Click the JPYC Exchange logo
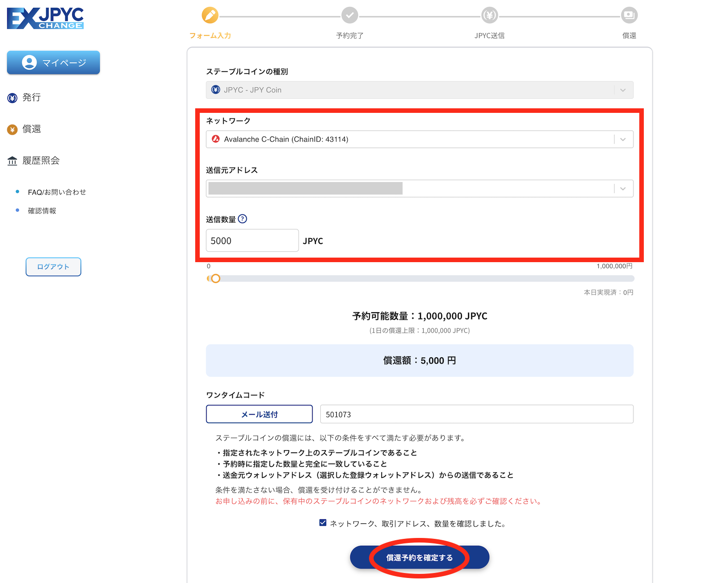This screenshot has height=583, width=728. pos(45,18)
